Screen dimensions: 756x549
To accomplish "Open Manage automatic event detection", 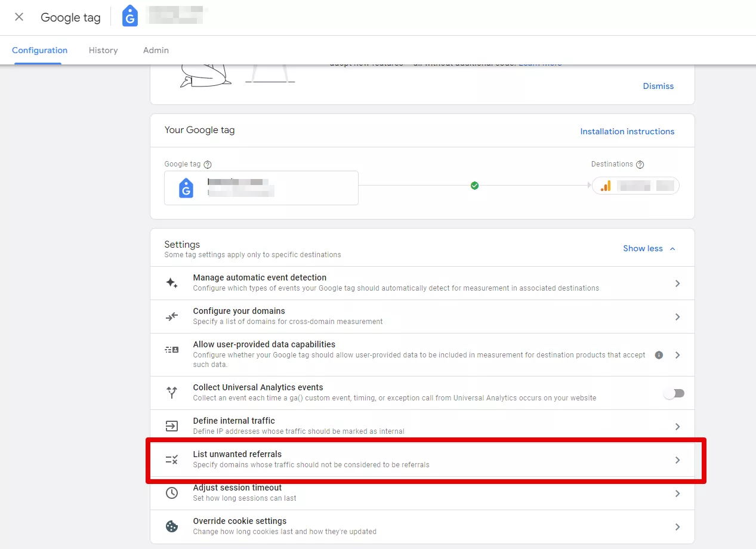I will click(422, 283).
